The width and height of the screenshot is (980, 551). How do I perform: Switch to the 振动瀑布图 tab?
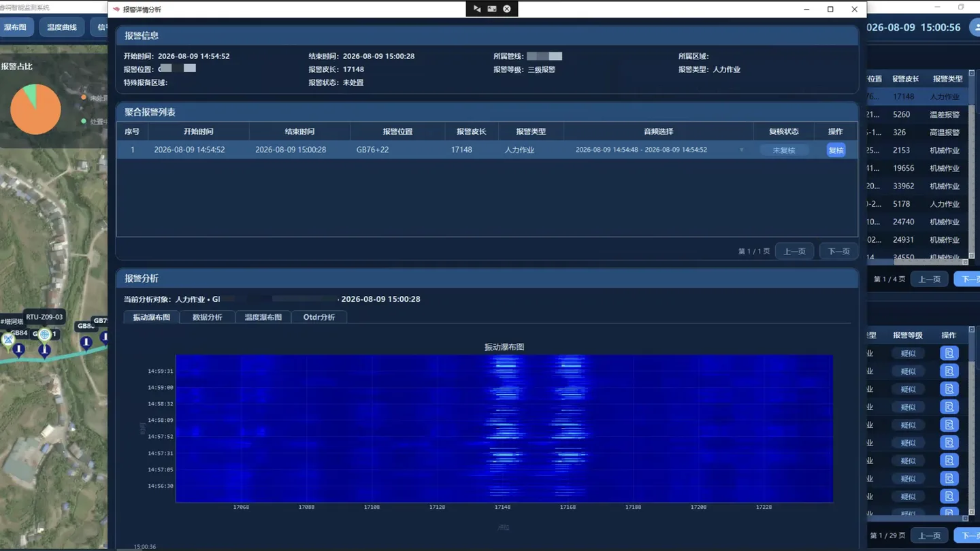152,317
